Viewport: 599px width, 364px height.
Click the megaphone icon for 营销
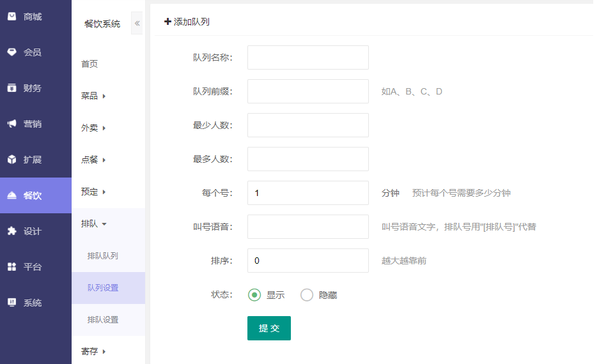click(12, 124)
